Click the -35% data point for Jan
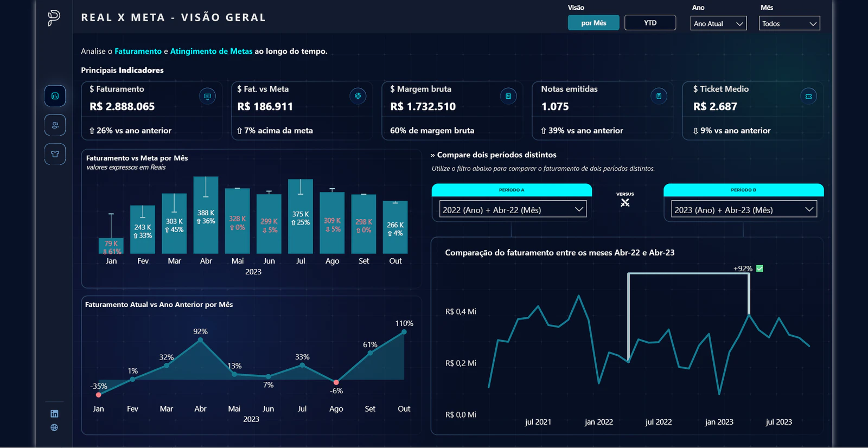Screen dimensions: 868x448 click(x=98, y=395)
